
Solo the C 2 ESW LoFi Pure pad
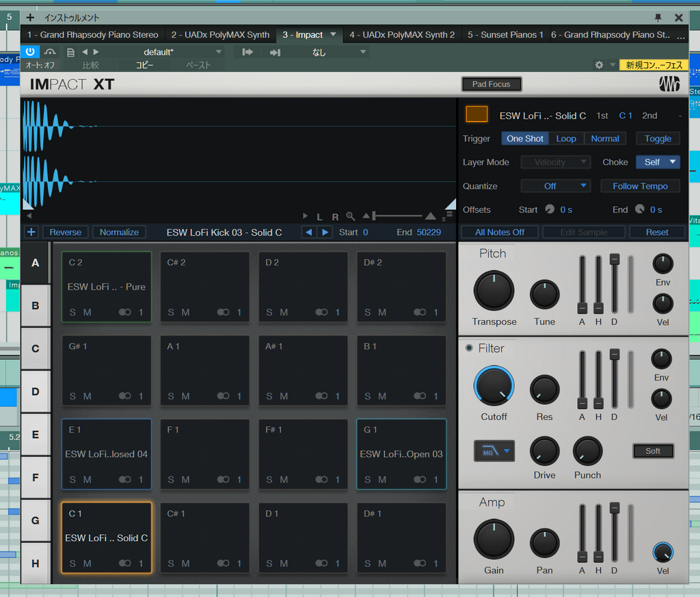click(x=72, y=312)
